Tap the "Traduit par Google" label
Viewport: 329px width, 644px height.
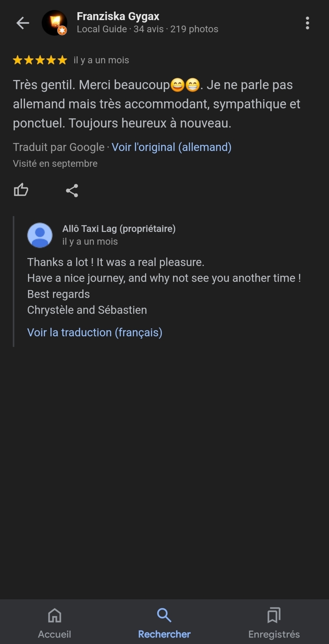[58, 147]
